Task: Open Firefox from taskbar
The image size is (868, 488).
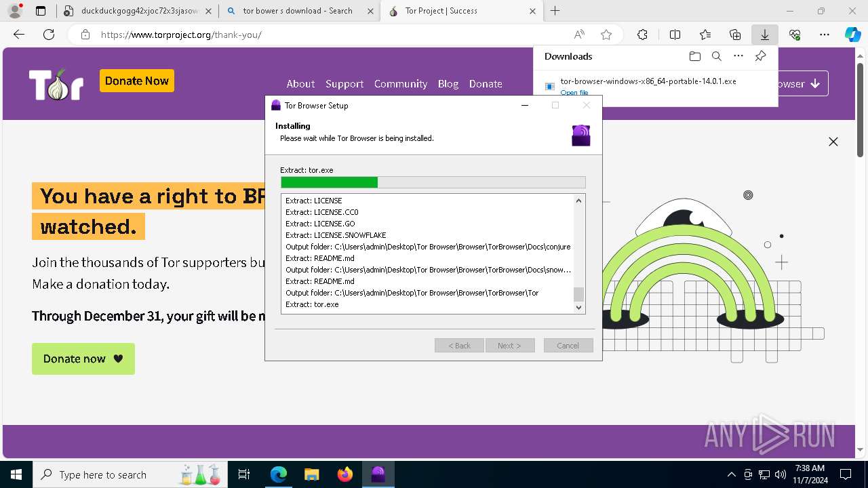Action: coord(345,474)
